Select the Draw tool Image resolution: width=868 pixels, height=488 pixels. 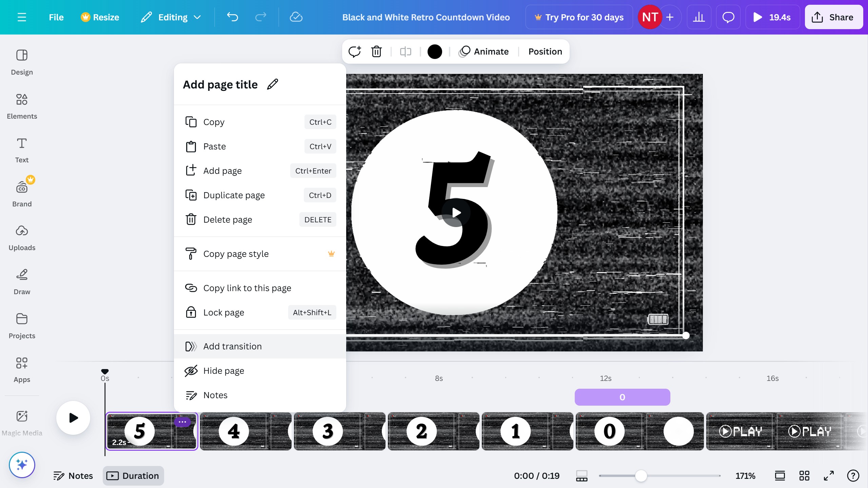point(22,282)
